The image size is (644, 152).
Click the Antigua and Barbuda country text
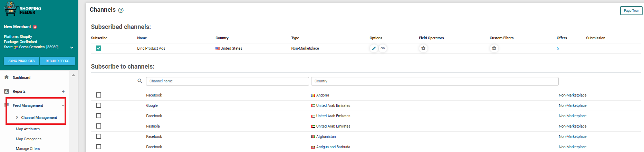click(333, 147)
